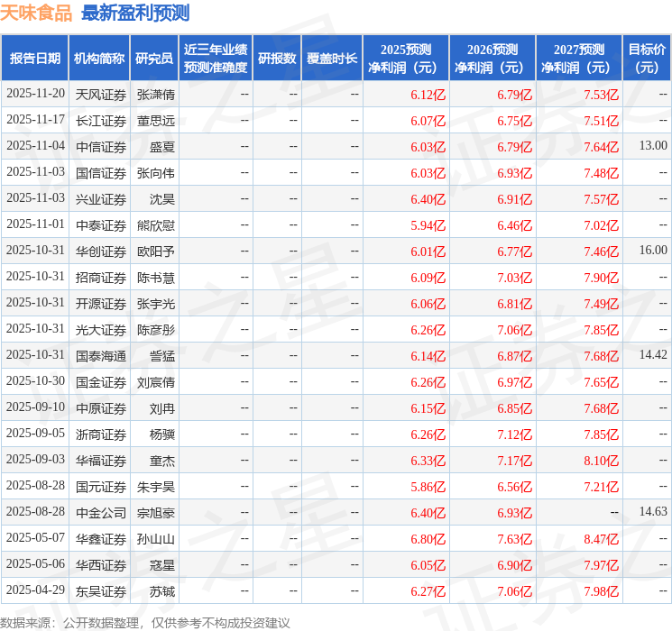672x631 pixels.
Task: Select the 2025预测净利润 column header
Action: coord(406,59)
